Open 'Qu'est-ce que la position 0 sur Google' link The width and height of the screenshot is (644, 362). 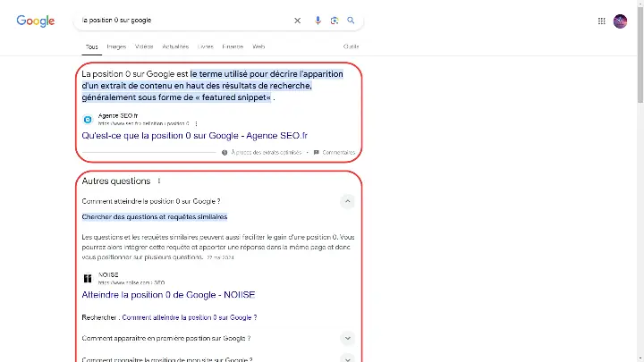194,136
